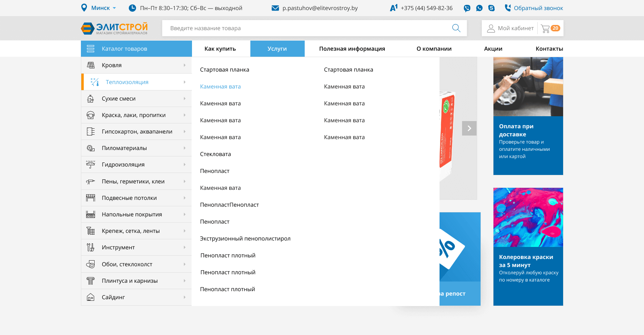Click the ЭлитСтрой logo
The height and width of the screenshot is (335, 644).
114,28
